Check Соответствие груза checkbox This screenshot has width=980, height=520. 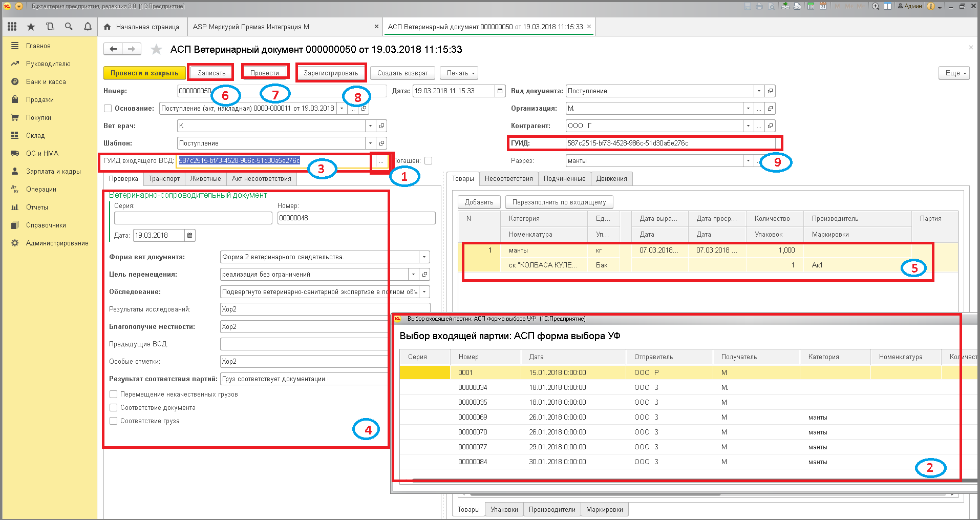[x=114, y=421]
